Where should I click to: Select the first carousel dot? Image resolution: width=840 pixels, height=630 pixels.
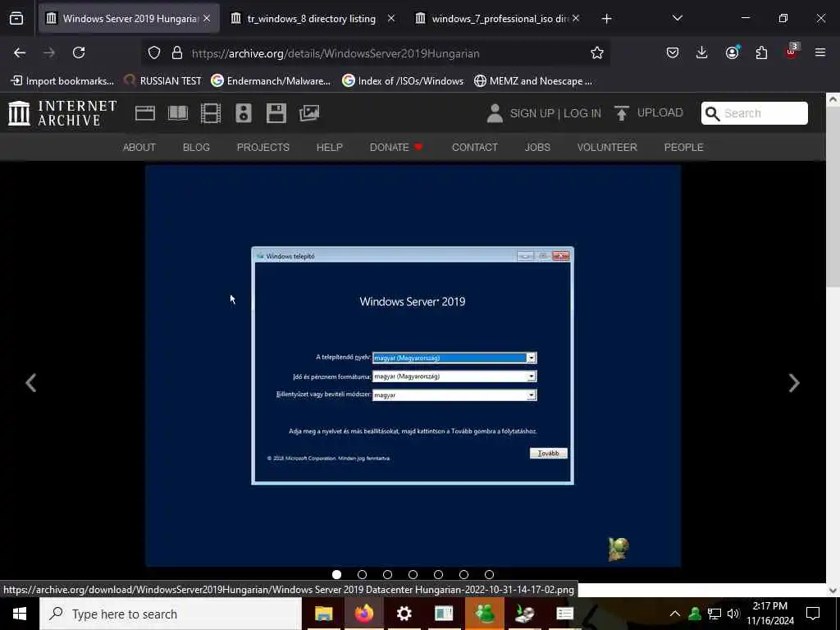pos(336,574)
